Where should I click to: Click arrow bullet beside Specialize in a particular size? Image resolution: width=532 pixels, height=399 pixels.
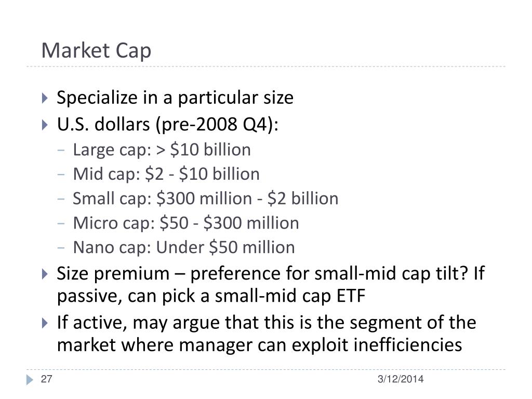pyautogui.click(x=45, y=98)
